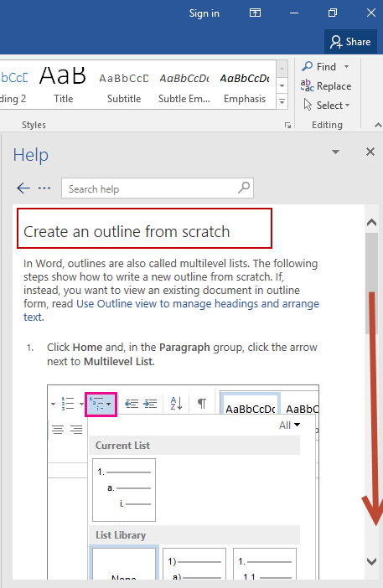This screenshot has width=383, height=588.
Task: Apply the Title style
Action: tap(63, 85)
